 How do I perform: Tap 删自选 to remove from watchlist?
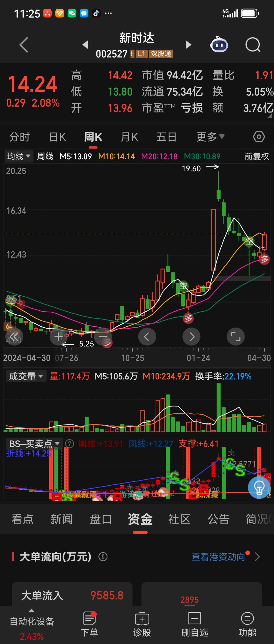point(194,624)
